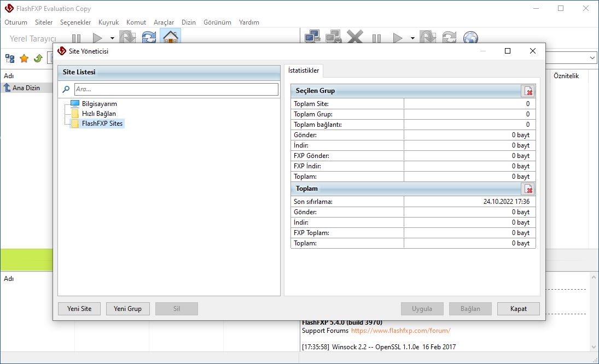
Task: Open dropdown arrow beside remote play button
Action: pyautogui.click(x=412, y=38)
